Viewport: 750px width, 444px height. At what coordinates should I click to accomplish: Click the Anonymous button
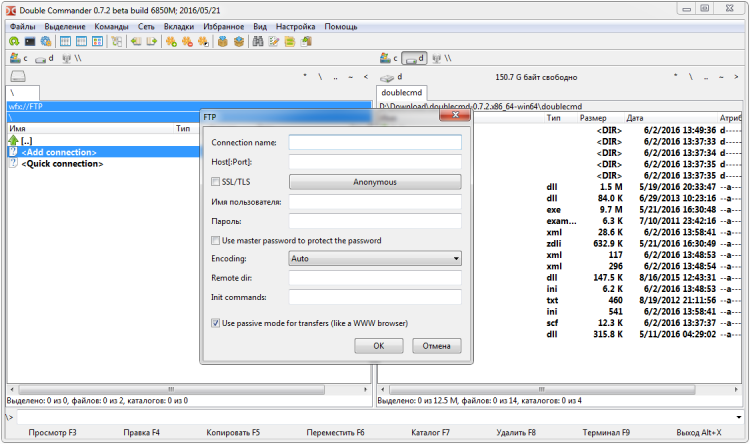click(x=375, y=182)
